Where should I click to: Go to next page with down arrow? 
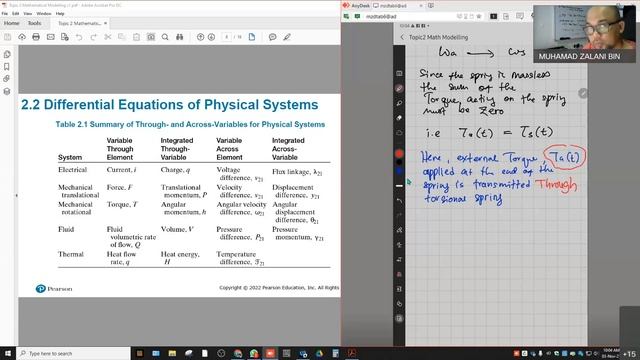[x=211, y=37]
